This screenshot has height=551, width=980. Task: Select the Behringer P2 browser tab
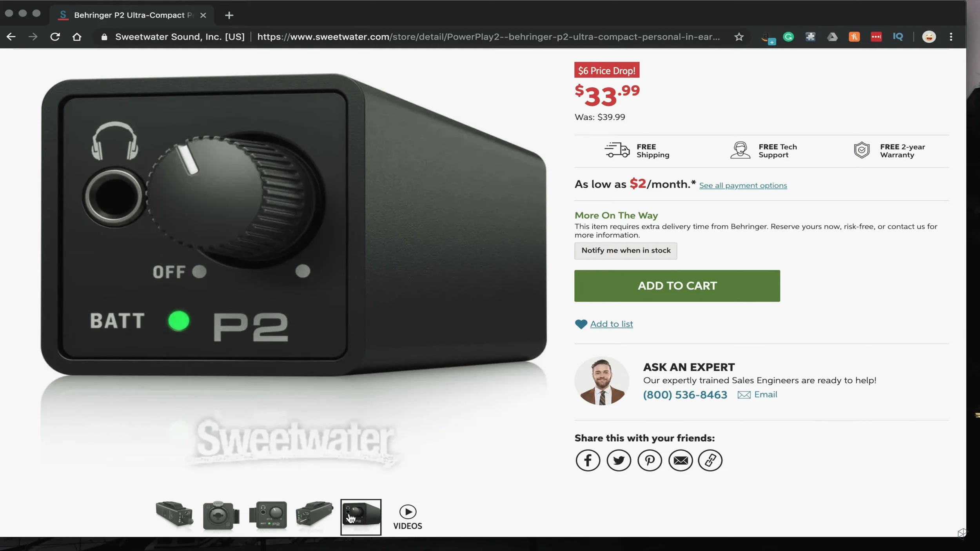pos(131,15)
